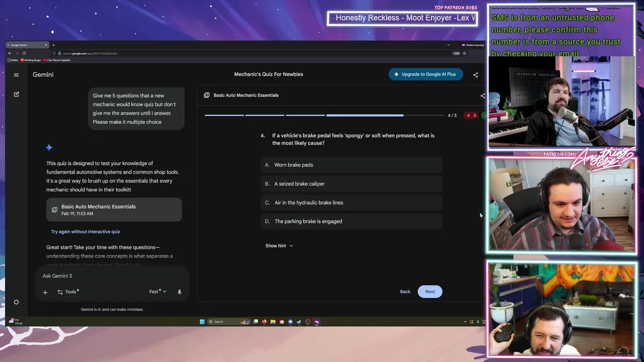Select answer D The parking brake is engaged
This screenshot has height=362, width=644.
[x=352, y=221]
